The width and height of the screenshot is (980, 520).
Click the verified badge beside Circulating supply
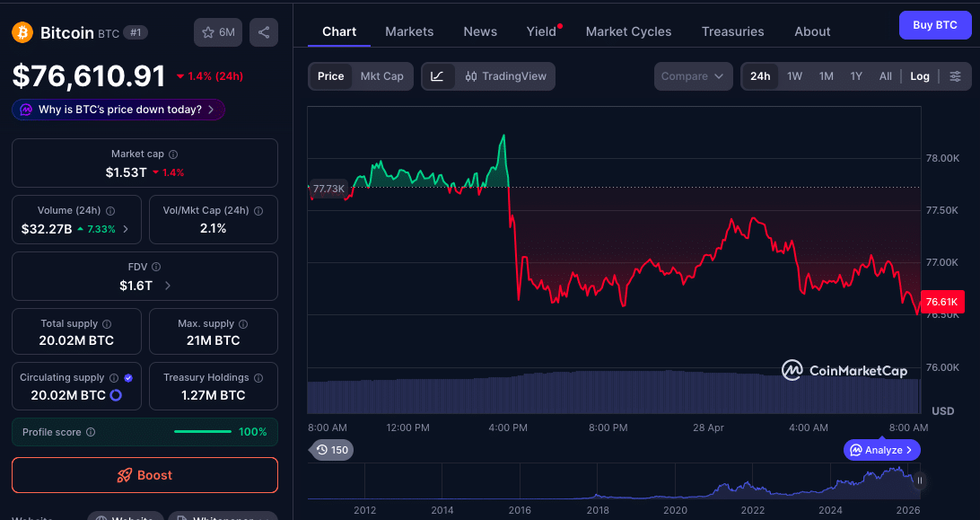pos(128,377)
